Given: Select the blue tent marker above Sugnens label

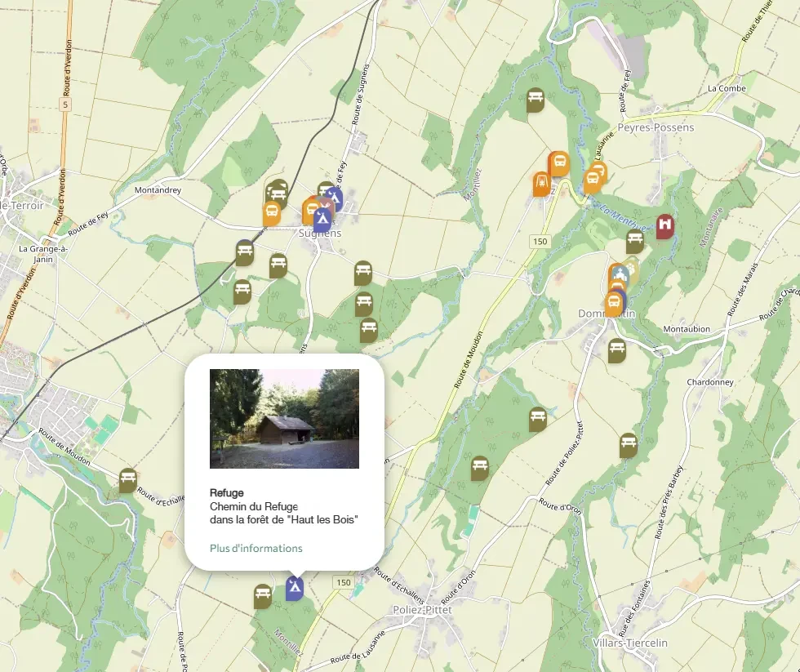Looking at the screenshot, I should [x=322, y=218].
